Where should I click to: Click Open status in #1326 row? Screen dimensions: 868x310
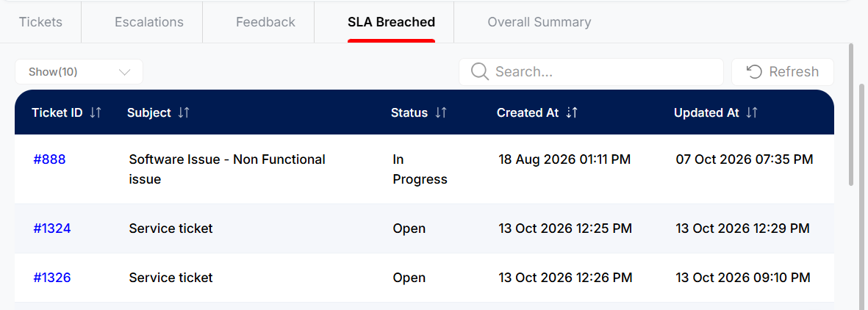[409, 278]
